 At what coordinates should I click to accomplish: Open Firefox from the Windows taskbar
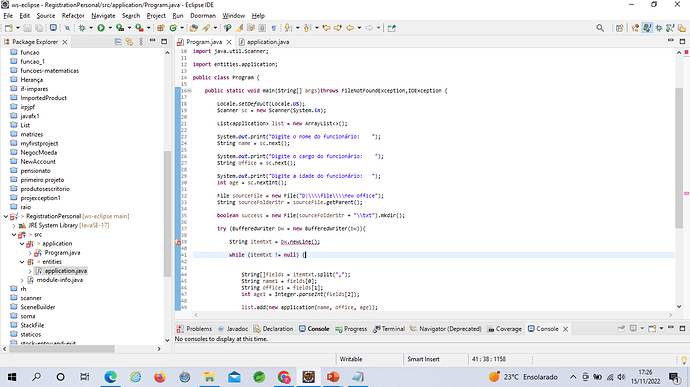point(160,377)
